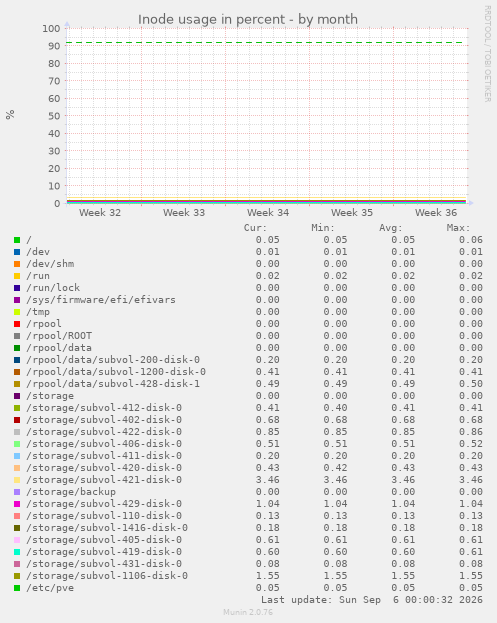Screen dimensions: 497x623
Task: Select the /storage/backup legend label
Action: [71, 492]
